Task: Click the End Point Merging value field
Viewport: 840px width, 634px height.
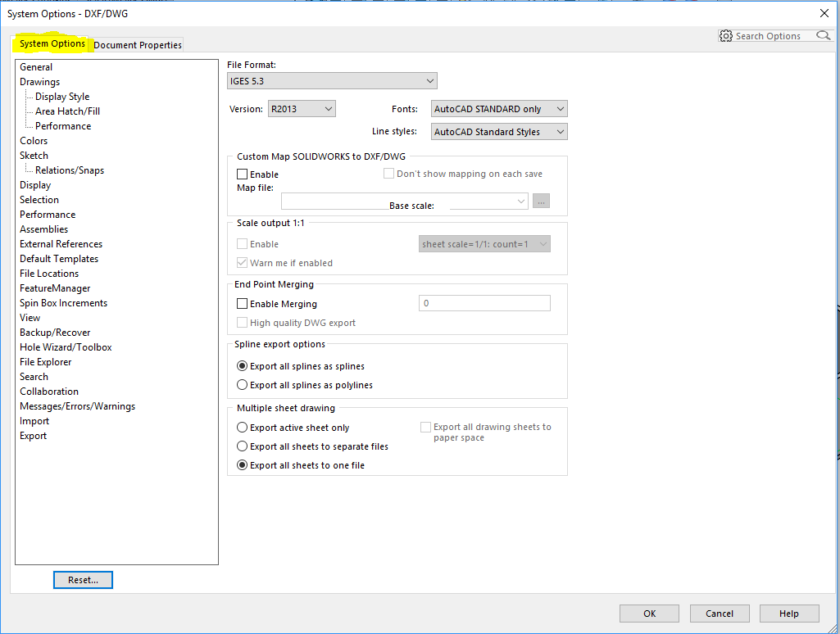Action: (484, 303)
